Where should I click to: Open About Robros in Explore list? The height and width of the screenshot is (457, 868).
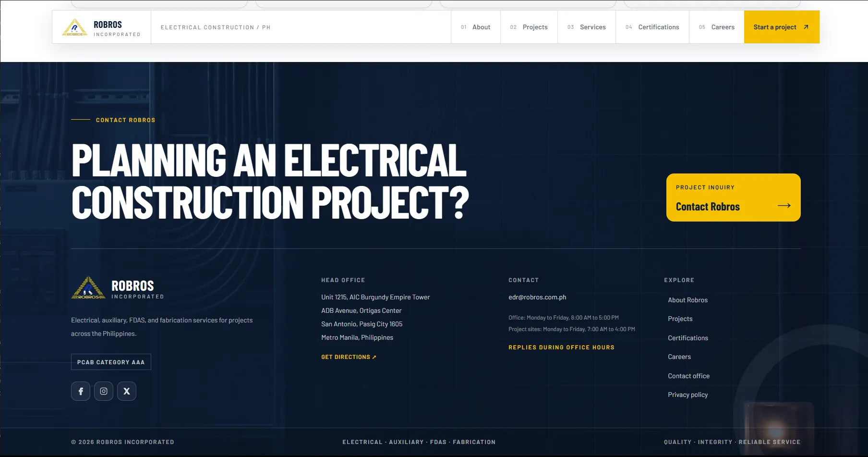(x=687, y=300)
